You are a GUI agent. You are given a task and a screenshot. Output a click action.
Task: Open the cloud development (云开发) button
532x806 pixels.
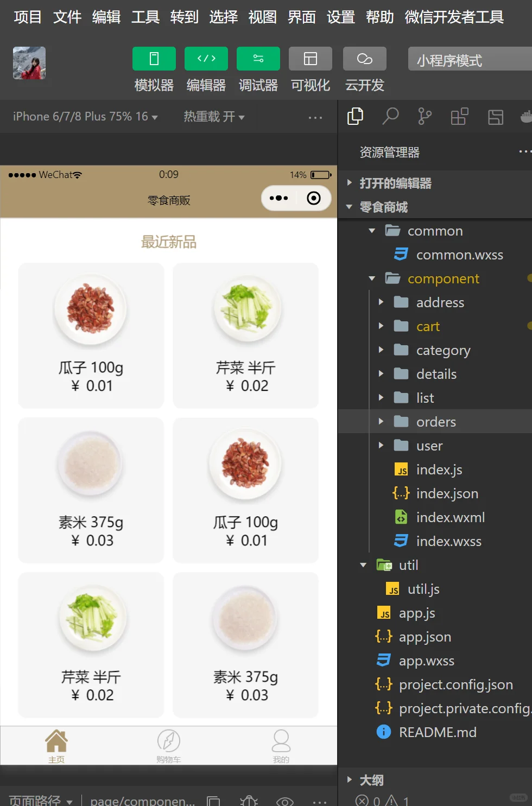(365, 59)
